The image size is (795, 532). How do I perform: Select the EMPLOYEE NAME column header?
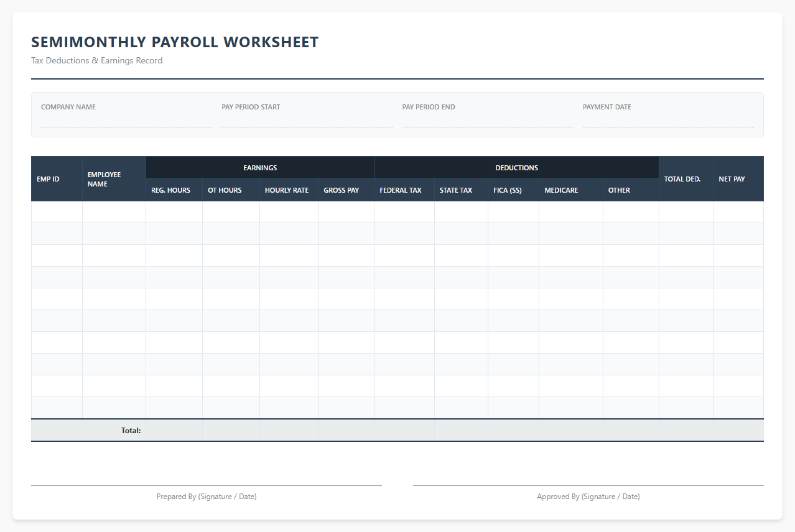click(x=114, y=179)
